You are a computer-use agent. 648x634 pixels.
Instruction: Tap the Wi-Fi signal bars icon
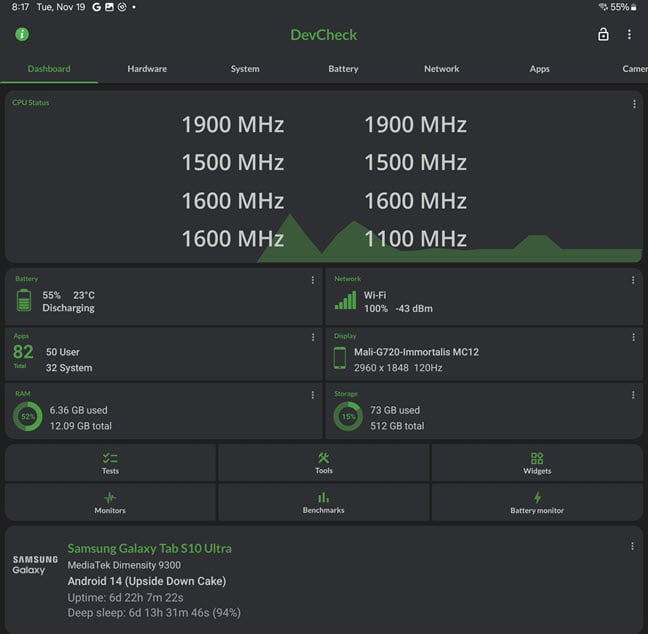pyautogui.click(x=345, y=300)
